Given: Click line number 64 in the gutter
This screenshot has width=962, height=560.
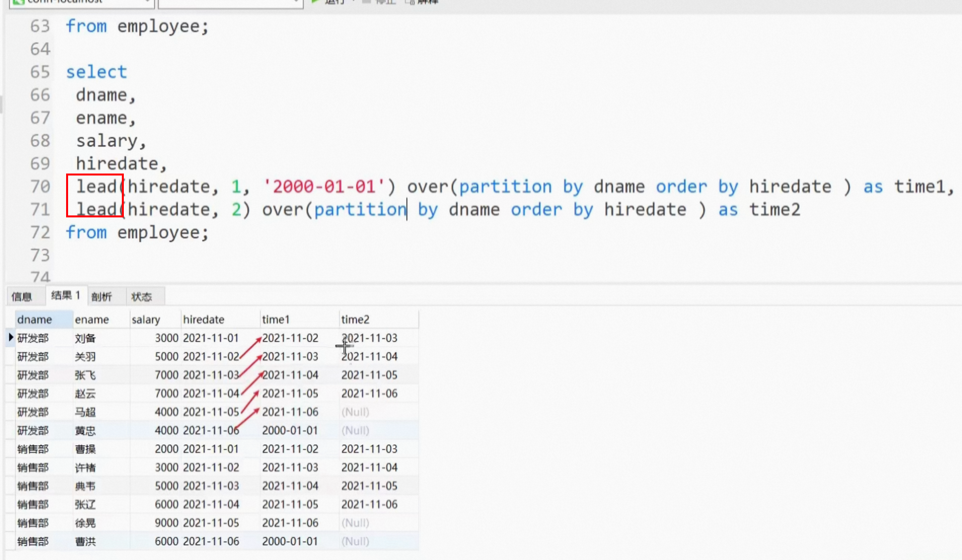Looking at the screenshot, I should (x=40, y=49).
